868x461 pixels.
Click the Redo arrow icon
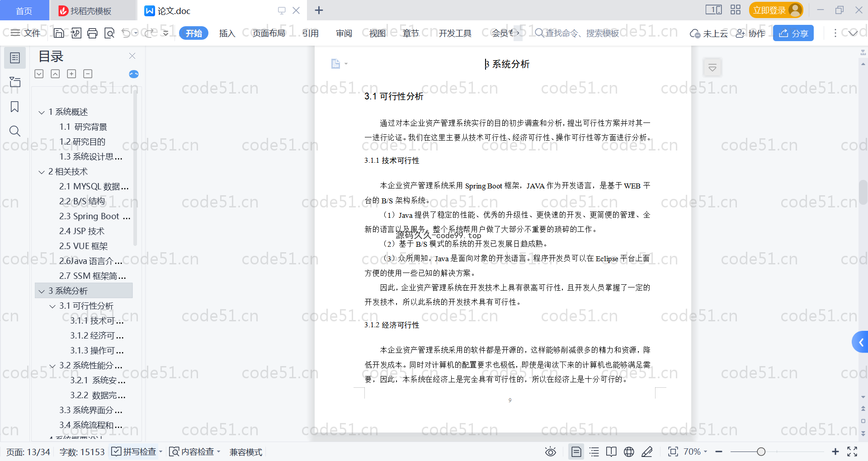click(149, 33)
